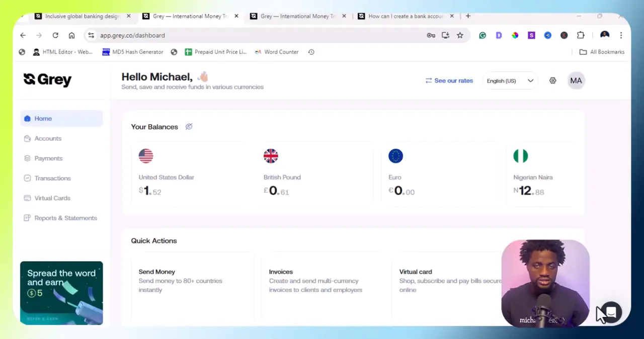
Task: Open the chat support bubble
Action: (611, 312)
